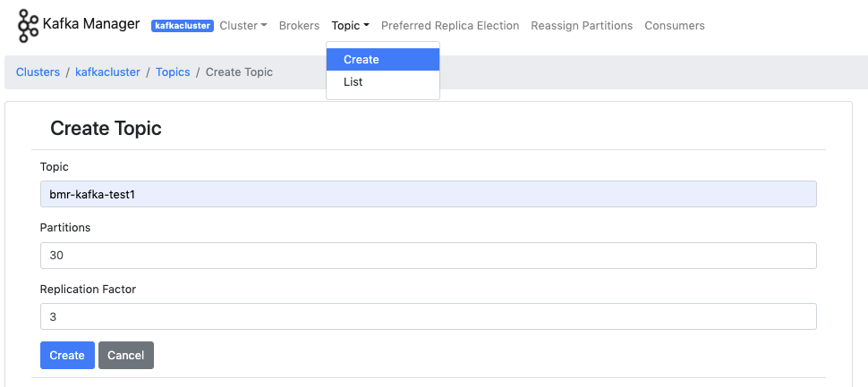
Task: Cancel topic creation
Action: click(x=125, y=355)
